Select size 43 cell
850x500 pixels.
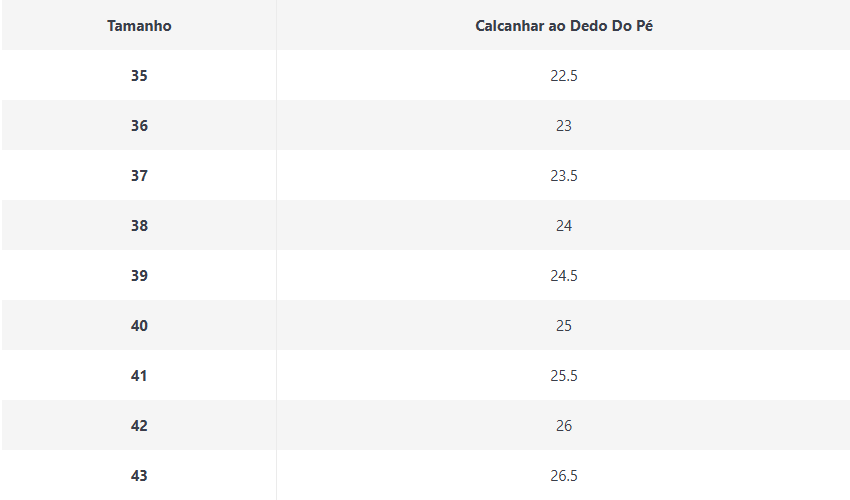[x=139, y=475]
